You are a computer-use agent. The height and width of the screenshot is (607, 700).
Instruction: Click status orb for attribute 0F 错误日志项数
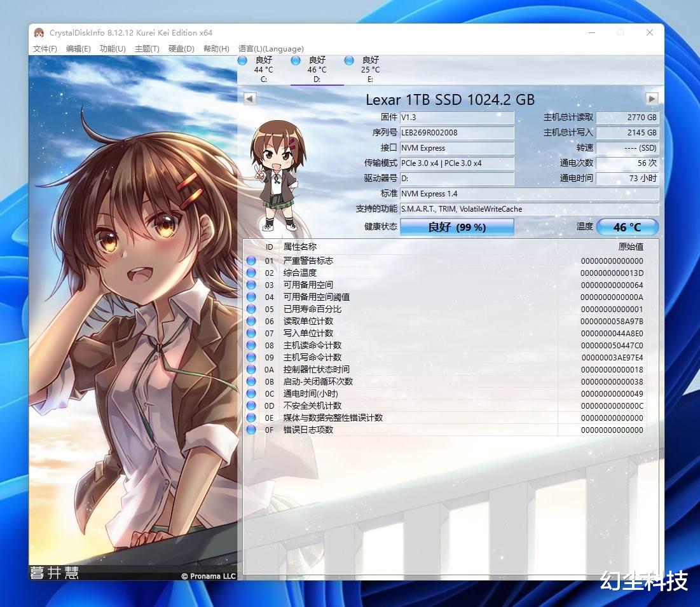251,430
